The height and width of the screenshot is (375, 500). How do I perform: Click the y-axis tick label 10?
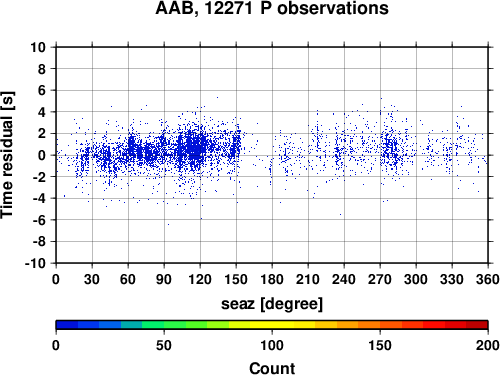(x=38, y=47)
